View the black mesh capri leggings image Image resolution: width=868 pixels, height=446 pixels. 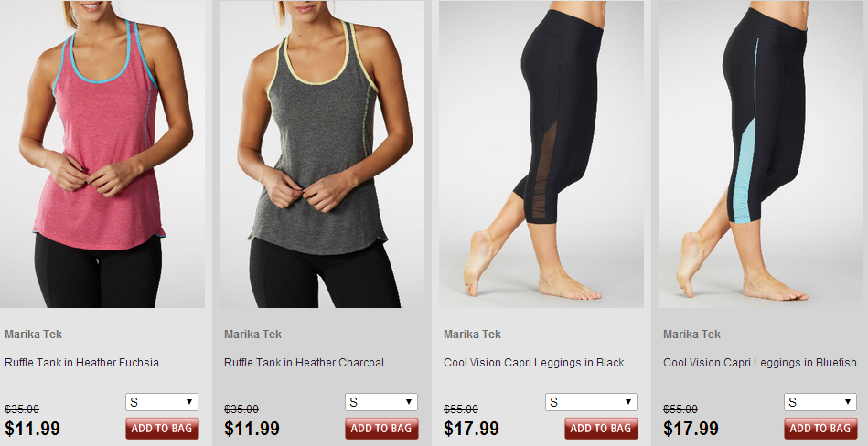pos(541,154)
